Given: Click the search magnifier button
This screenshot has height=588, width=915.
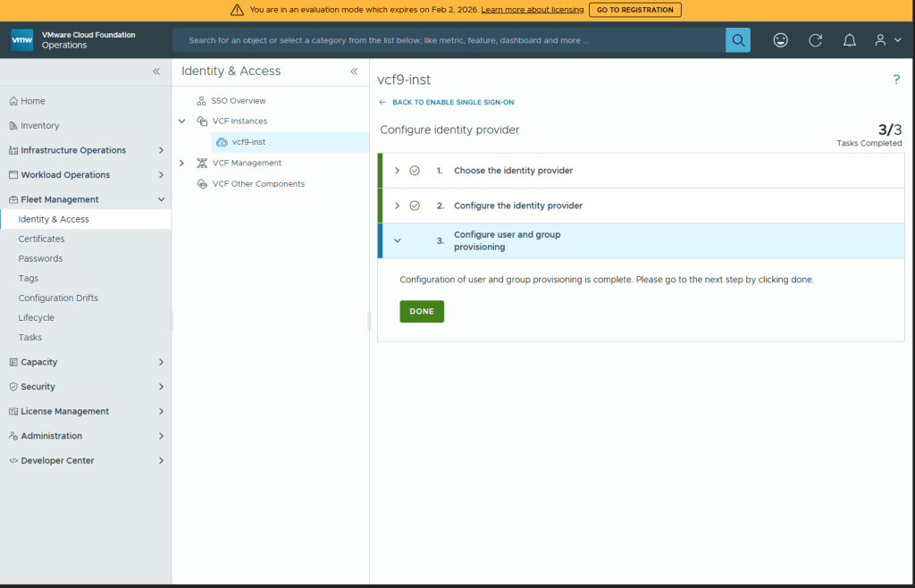Looking at the screenshot, I should (738, 40).
